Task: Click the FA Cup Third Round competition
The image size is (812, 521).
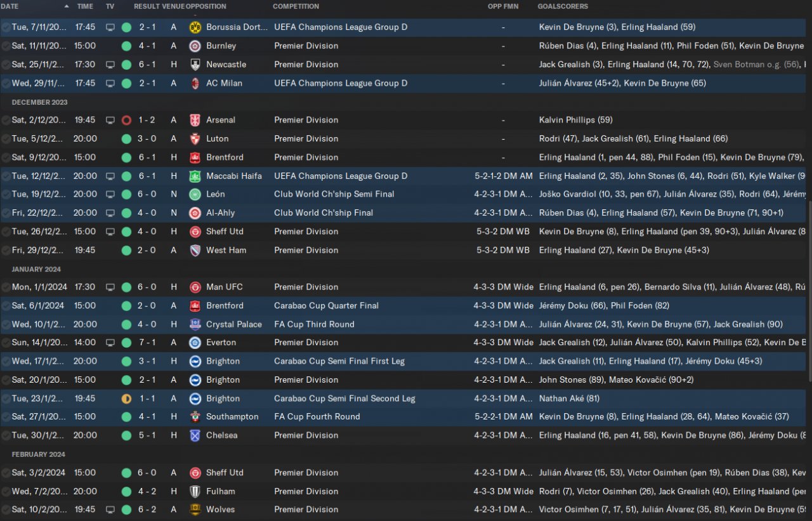Action: point(314,324)
